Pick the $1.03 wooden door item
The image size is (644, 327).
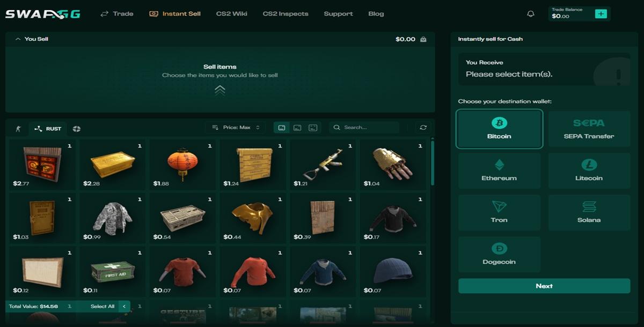(42, 218)
